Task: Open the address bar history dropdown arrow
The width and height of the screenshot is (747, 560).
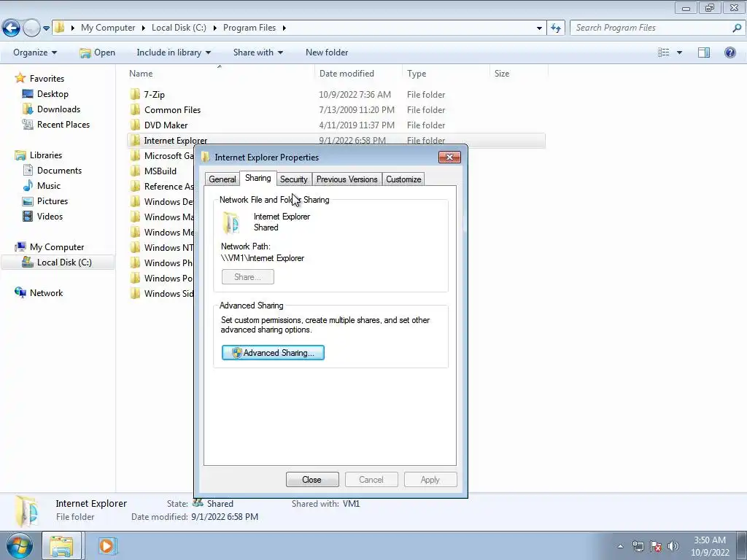Action: pos(539,28)
